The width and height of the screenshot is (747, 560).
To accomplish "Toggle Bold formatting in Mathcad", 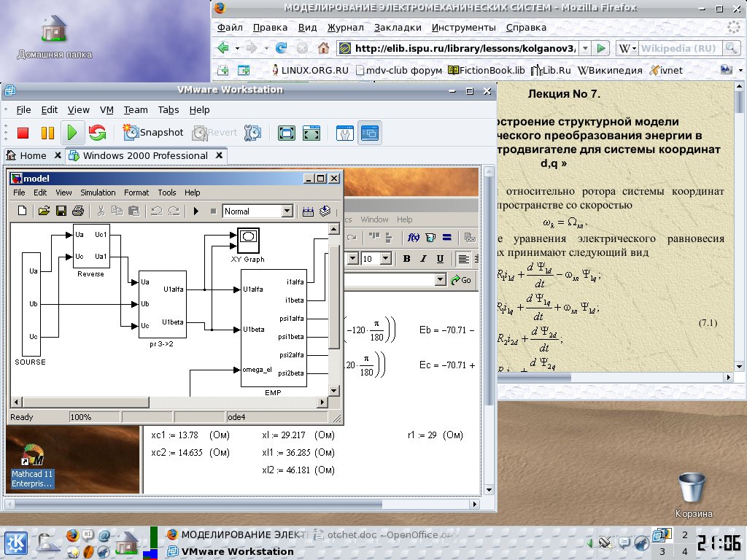I will tap(406, 259).
